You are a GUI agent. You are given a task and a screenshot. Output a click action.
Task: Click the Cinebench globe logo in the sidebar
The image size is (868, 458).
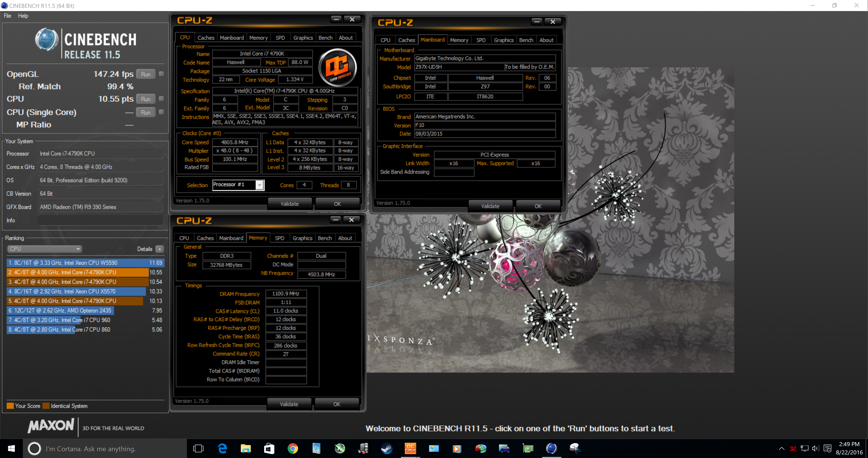(46, 39)
